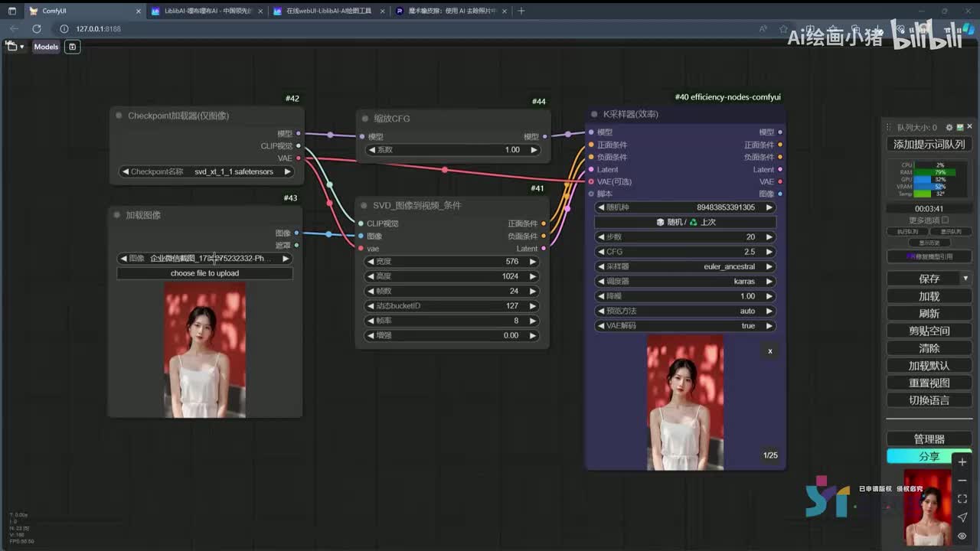Decrease CFG value in K sampler
This screenshot has height=551, width=980.
pos(602,252)
